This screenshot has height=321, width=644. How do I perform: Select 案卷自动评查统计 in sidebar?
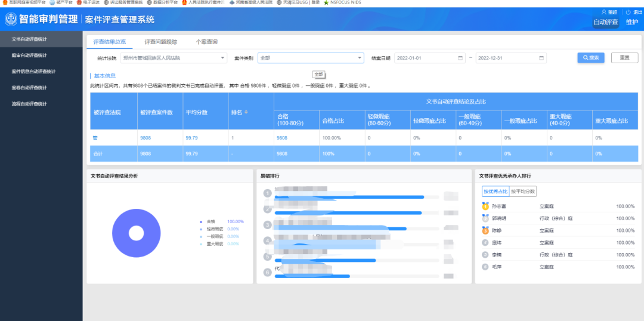[x=41, y=88]
